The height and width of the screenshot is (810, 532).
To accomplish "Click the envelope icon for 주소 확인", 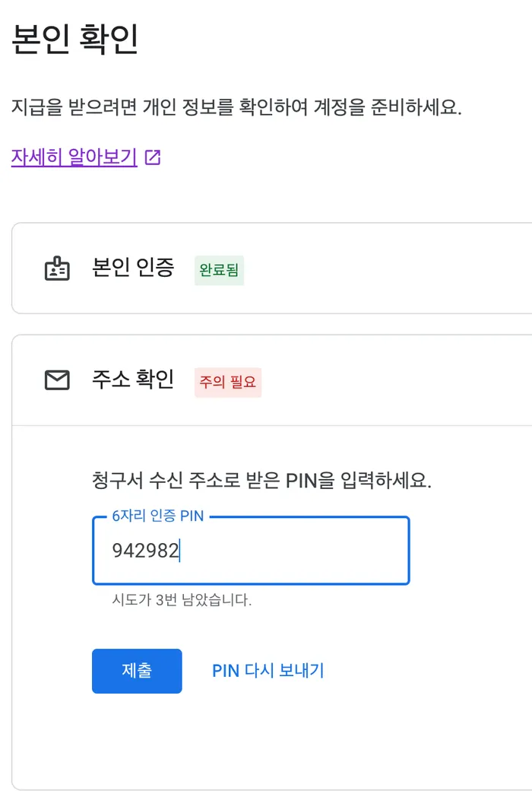I will (57, 380).
